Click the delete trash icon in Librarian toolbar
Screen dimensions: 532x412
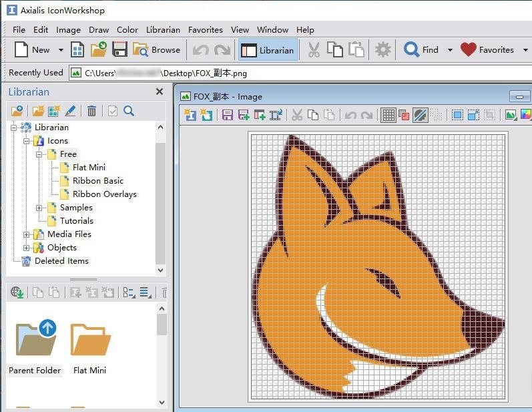(92, 111)
